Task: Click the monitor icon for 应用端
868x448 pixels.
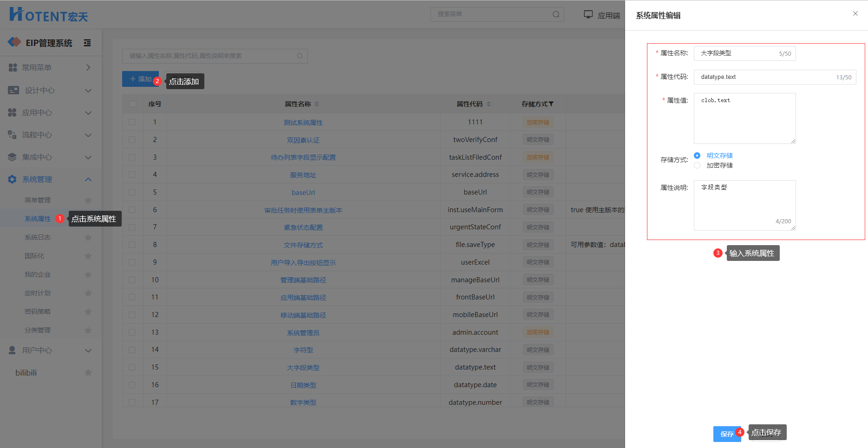Action: click(x=588, y=15)
